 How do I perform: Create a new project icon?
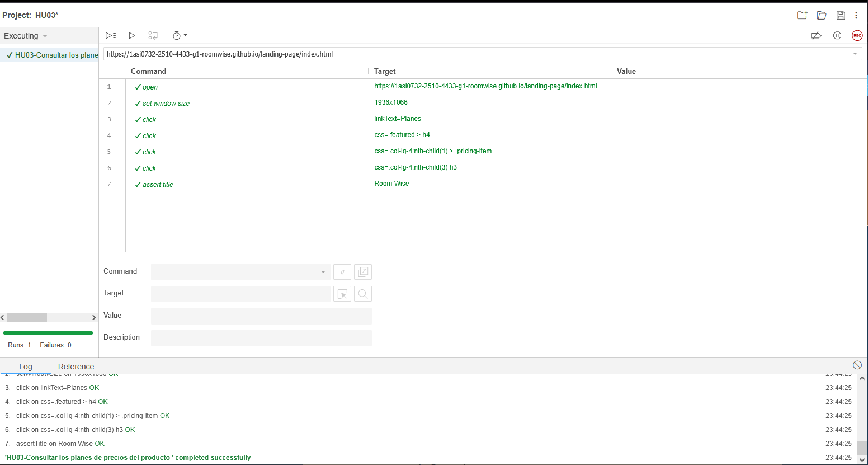point(802,15)
